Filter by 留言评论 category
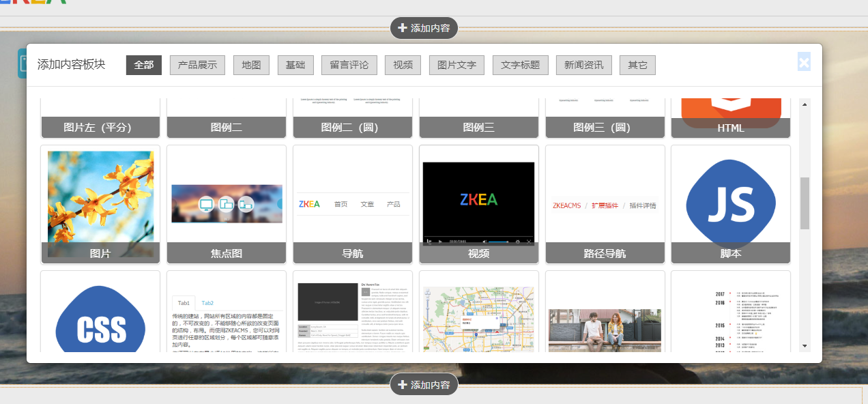The height and width of the screenshot is (404, 868). tap(349, 66)
